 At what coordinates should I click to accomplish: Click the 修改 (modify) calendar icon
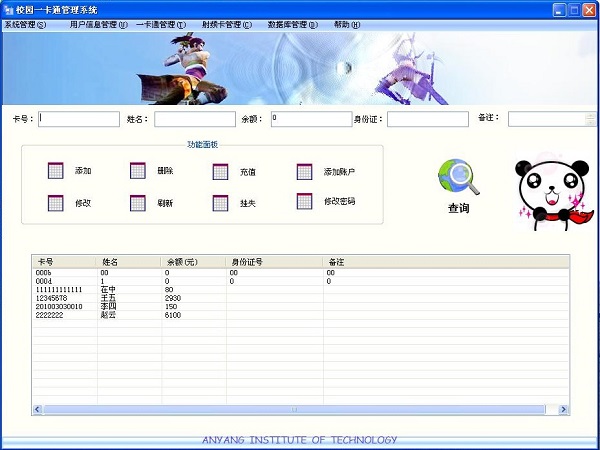pos(55,203)
